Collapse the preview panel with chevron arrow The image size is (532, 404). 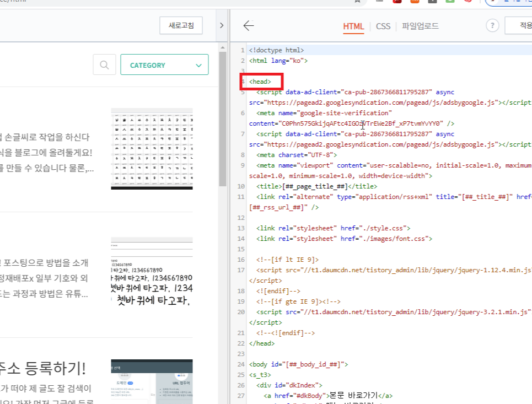pos(222,25)
